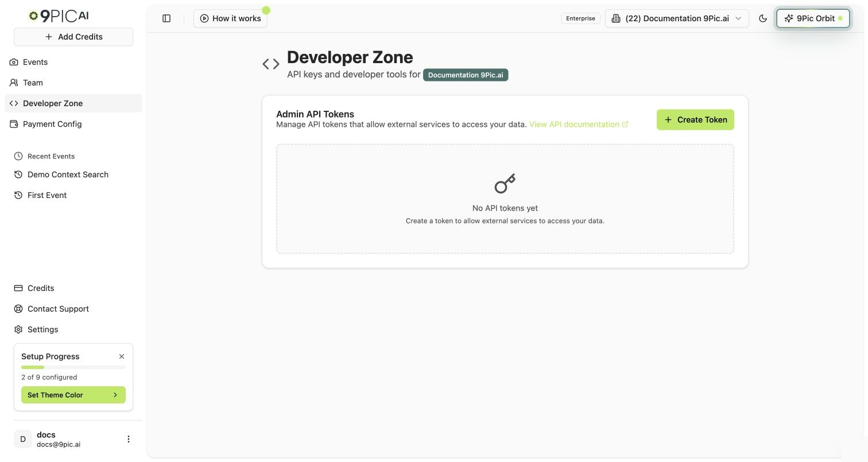Open the docs account options menu
This screenshot has width=868, height=462.
pos(129,439)
